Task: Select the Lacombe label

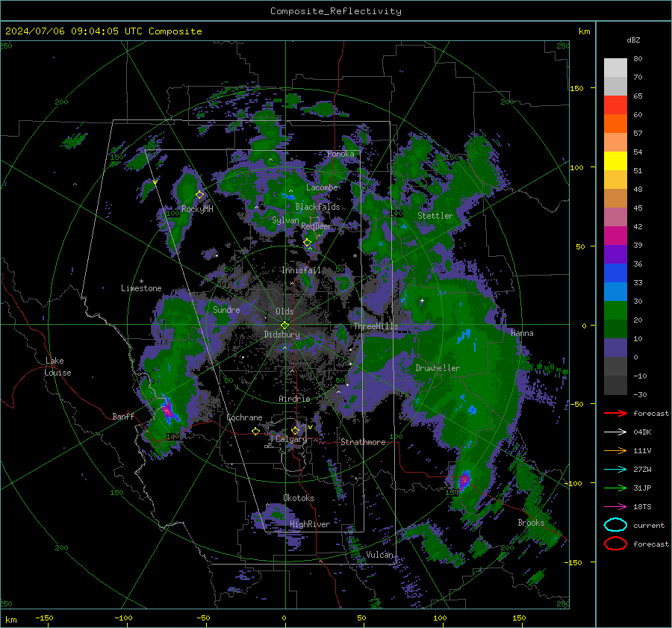Action: pyautogui.click(x=322, y=187)
